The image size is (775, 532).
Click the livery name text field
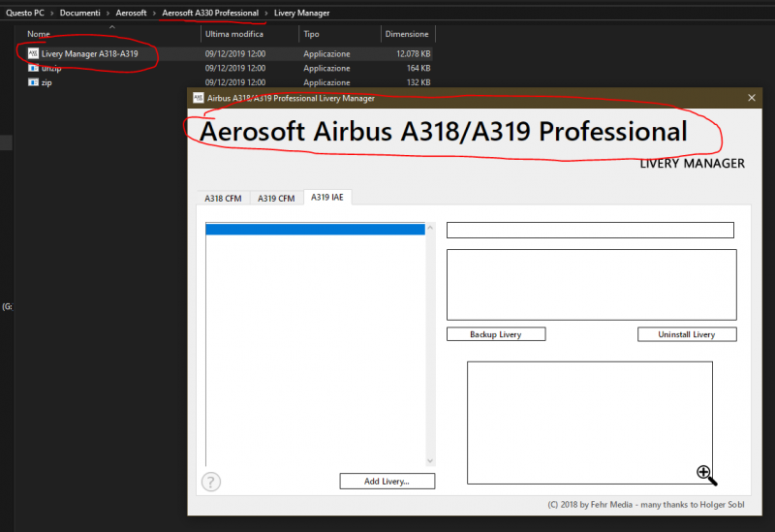pyautogui.click(x=590, y=230)
